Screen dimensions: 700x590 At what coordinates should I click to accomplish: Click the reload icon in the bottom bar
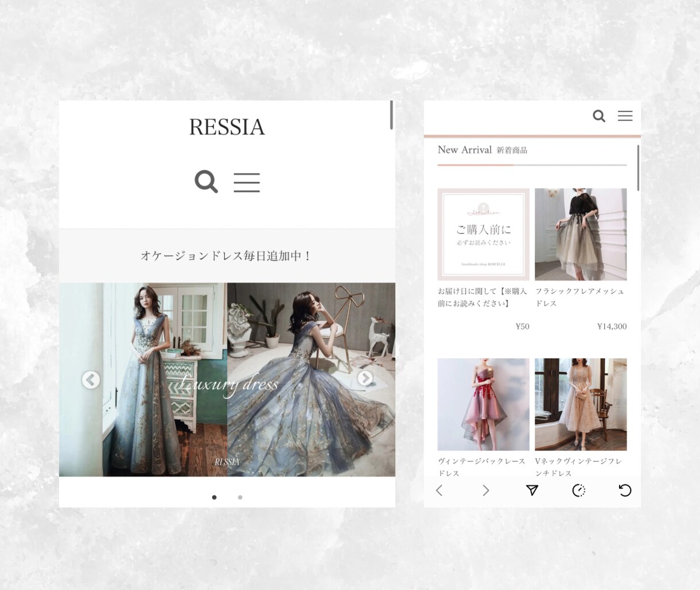[625, 490]
